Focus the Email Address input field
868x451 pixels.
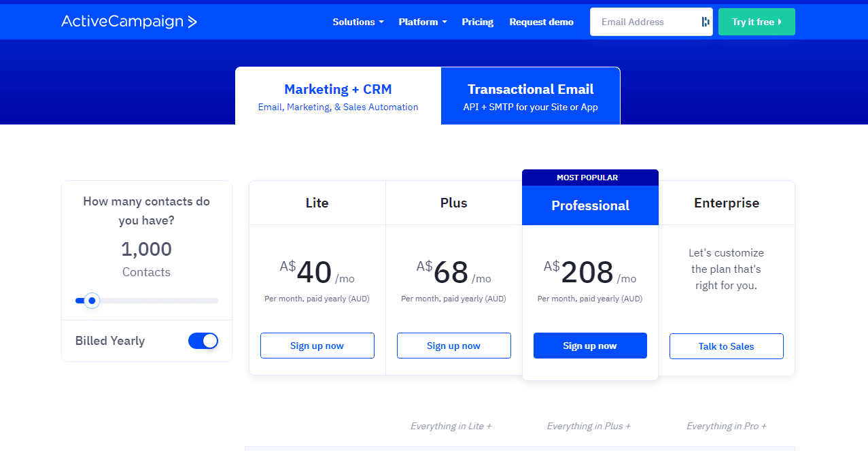651,22
